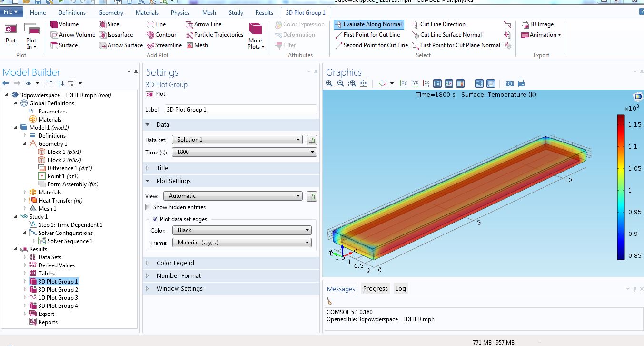Uncheck Plot data set edges

(x=155, y=219)
